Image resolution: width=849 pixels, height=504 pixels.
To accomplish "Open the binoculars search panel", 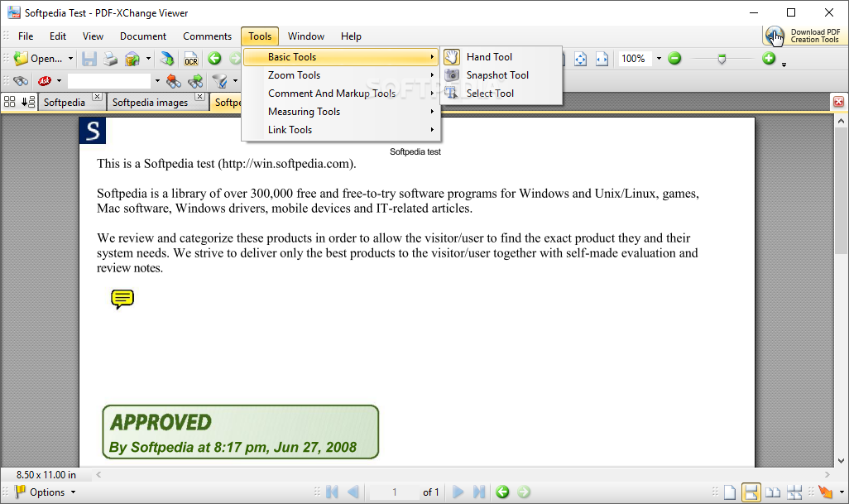I will pos(21,81).
